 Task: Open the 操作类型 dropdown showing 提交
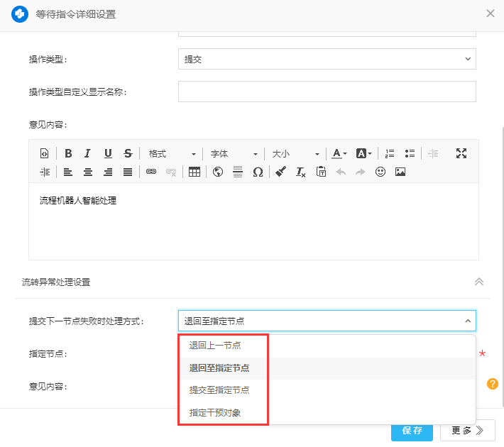tap(327, 59)
